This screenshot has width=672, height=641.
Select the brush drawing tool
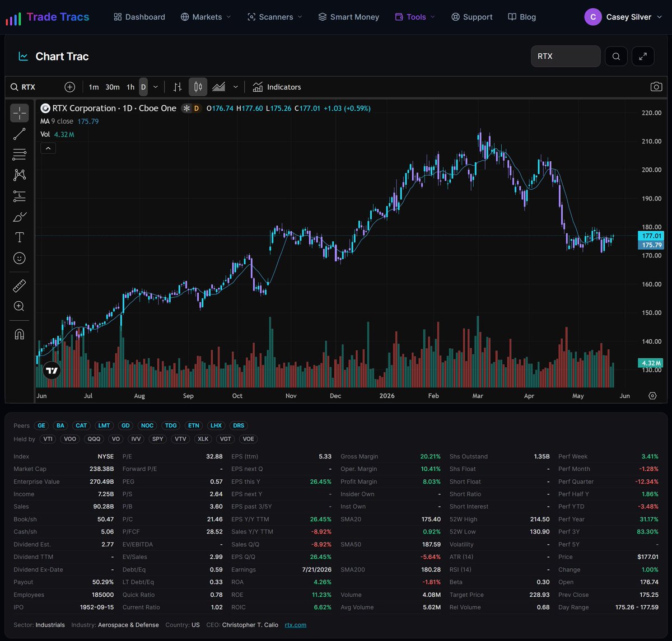tap(20, 217)
